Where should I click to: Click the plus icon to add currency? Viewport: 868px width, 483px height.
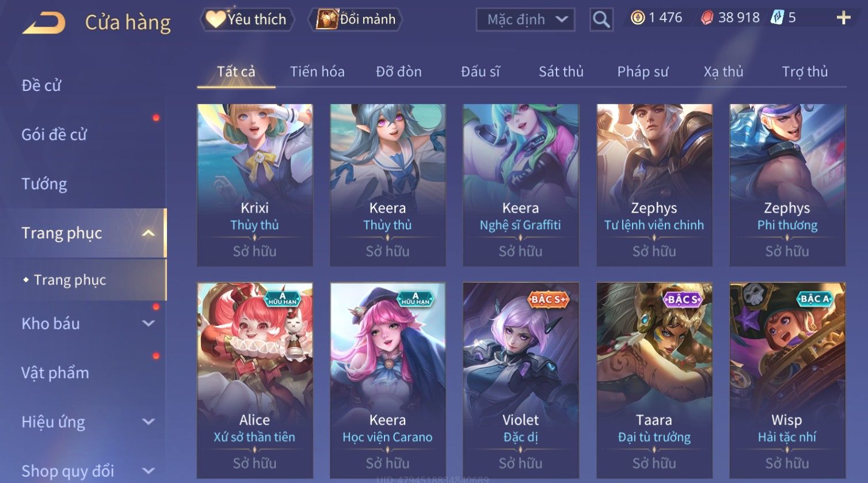[843, 18]
